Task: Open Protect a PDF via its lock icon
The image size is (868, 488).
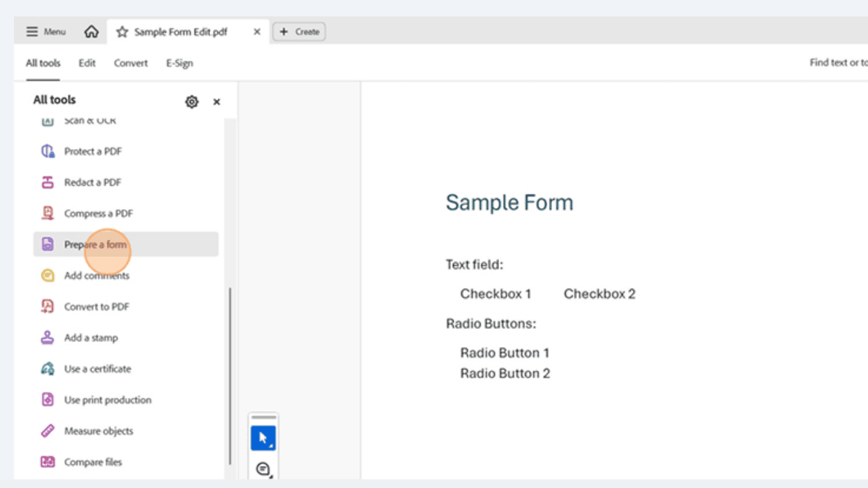Action: pyautogui.click(x=48, y=150)
